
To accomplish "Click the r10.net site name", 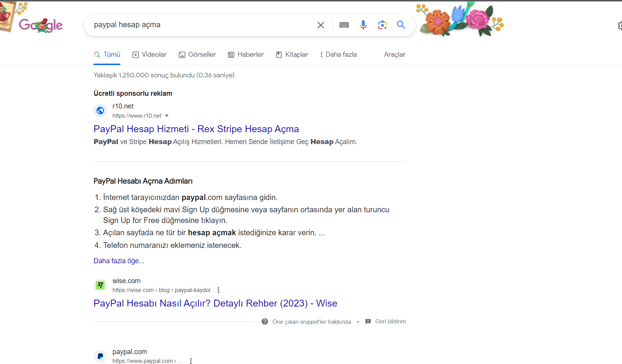I will [x=123, y=106].
